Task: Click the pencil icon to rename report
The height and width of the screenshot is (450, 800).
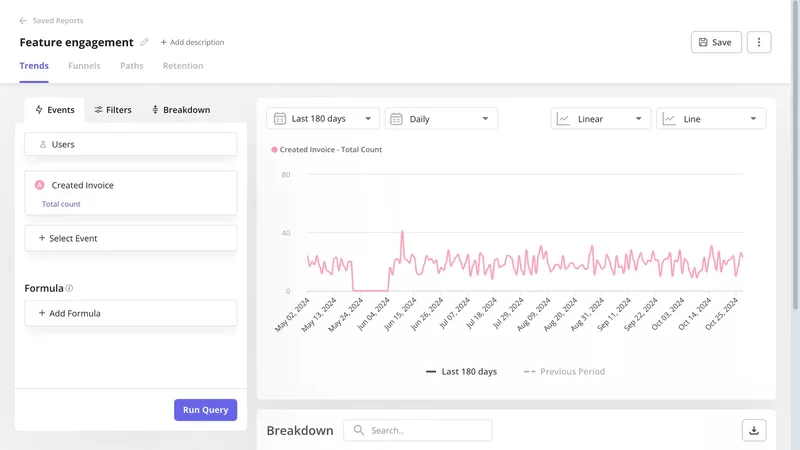Action: (x=144, y=42)
